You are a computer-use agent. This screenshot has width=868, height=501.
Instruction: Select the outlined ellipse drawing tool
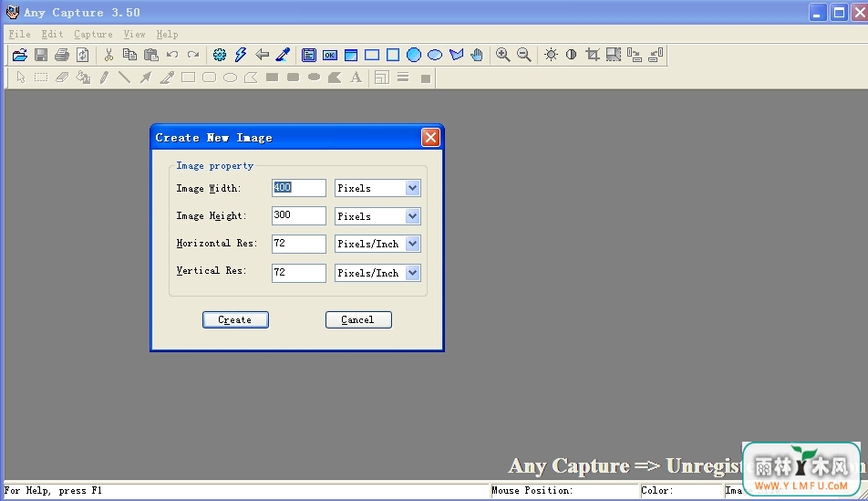[231, 78]
